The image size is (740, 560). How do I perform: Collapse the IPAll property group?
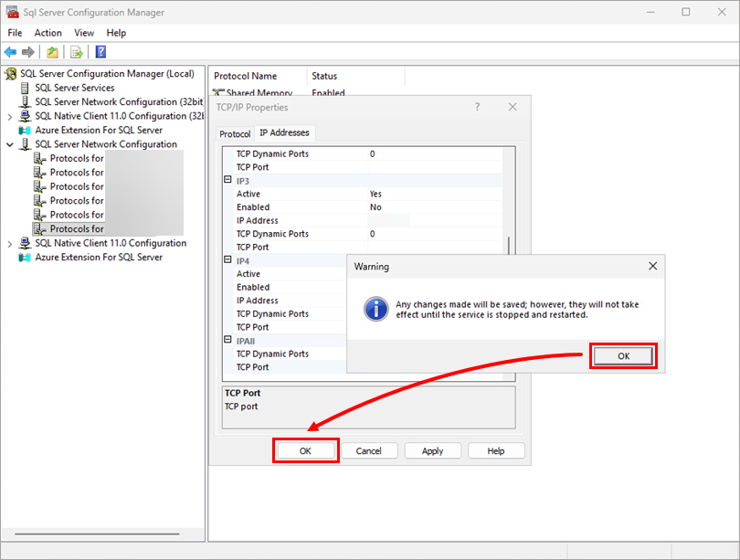(228, 340)
